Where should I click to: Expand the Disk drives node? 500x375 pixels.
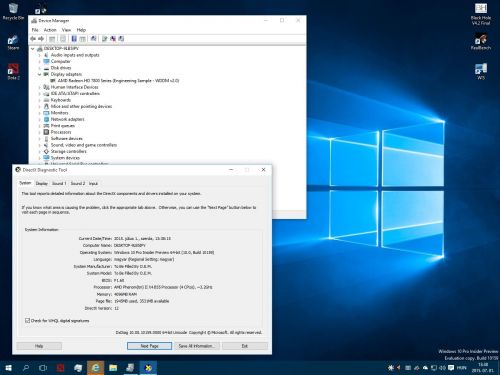pyautogui.click(x=40, y=68)
